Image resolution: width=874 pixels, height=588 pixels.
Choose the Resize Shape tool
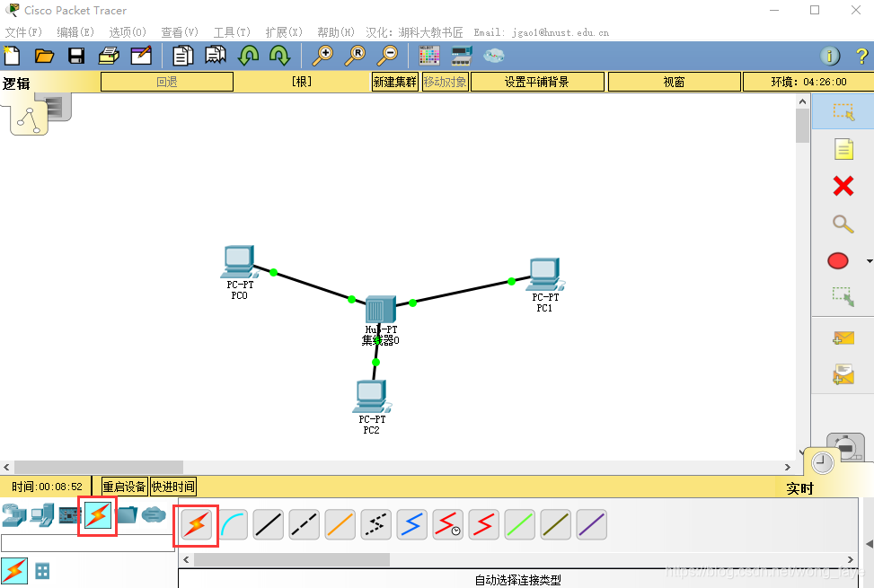pos(843,297)
